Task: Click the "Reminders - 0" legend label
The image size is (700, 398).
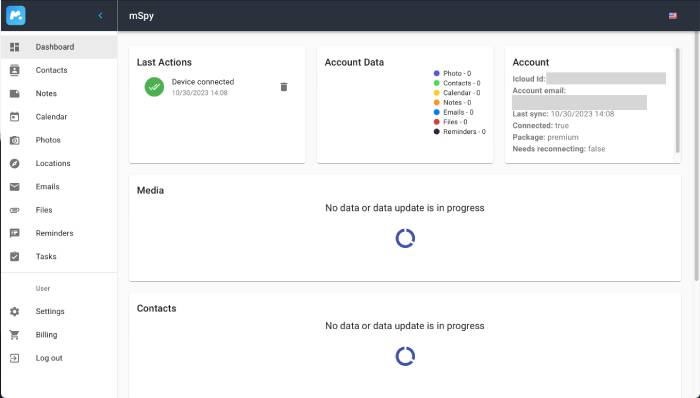Action: [x=464, y=132]
